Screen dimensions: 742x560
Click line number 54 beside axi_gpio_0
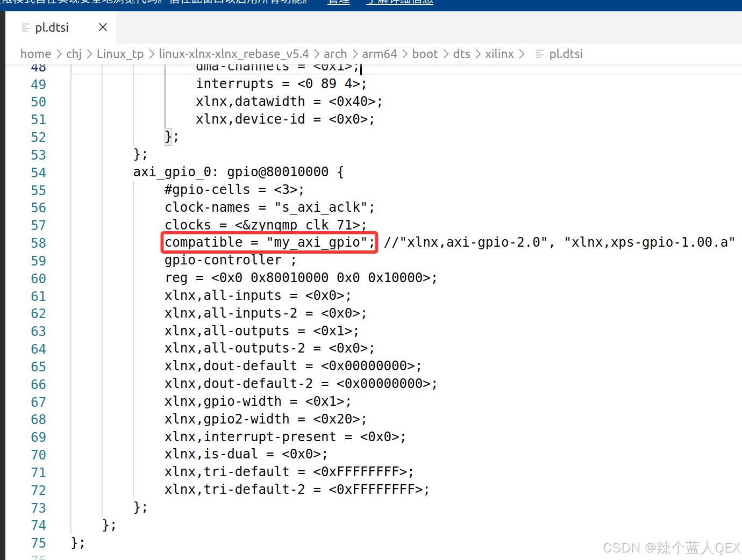(x=38, y=172)
